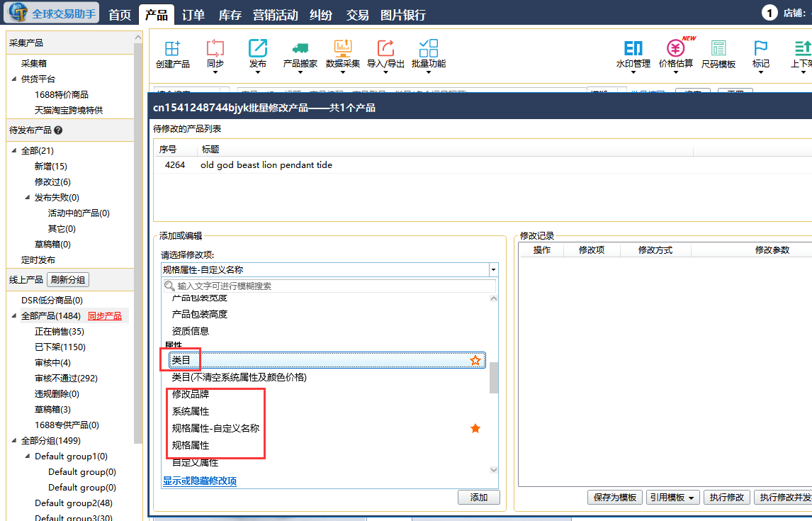Click the search magnifier icon in the filter box
812x521 pixels.
tap(169, 286)
